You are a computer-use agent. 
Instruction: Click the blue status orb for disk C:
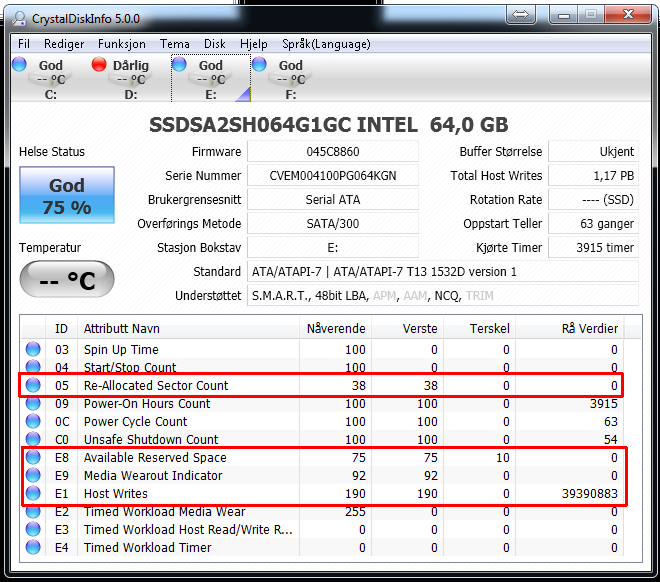point(19,64)
